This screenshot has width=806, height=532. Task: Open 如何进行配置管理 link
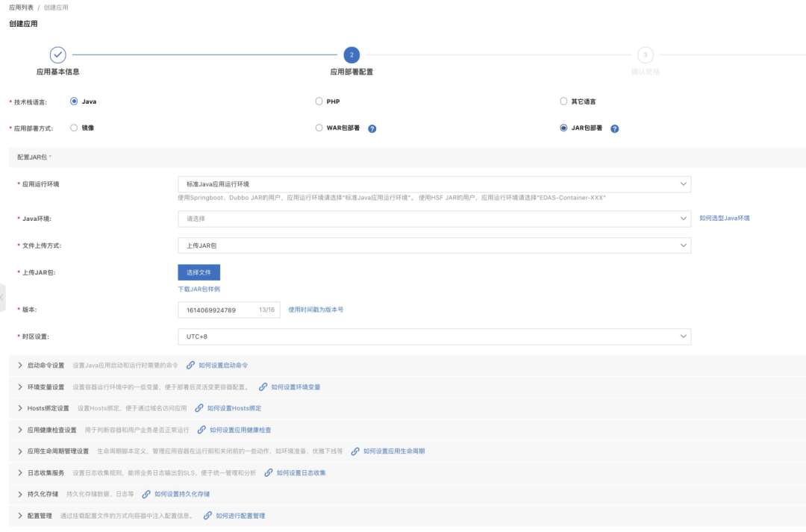pos(240,516)
